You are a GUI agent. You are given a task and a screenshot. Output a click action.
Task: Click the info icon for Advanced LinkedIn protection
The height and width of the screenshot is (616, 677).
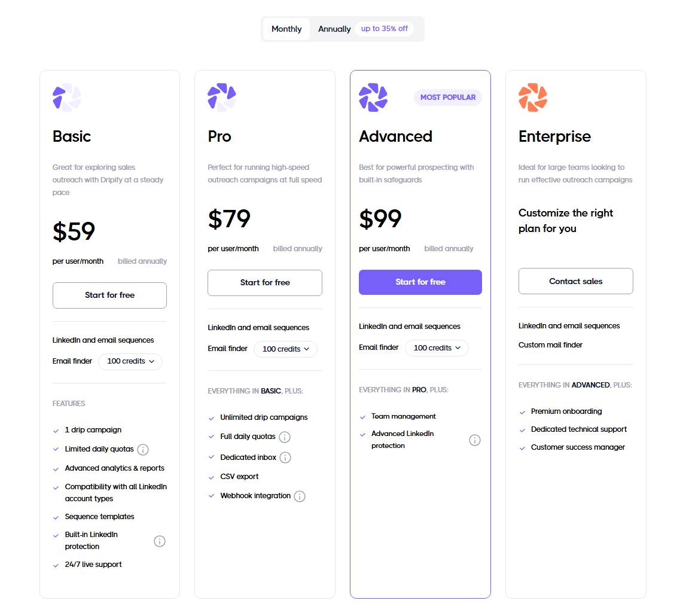(x=475, y=440)
